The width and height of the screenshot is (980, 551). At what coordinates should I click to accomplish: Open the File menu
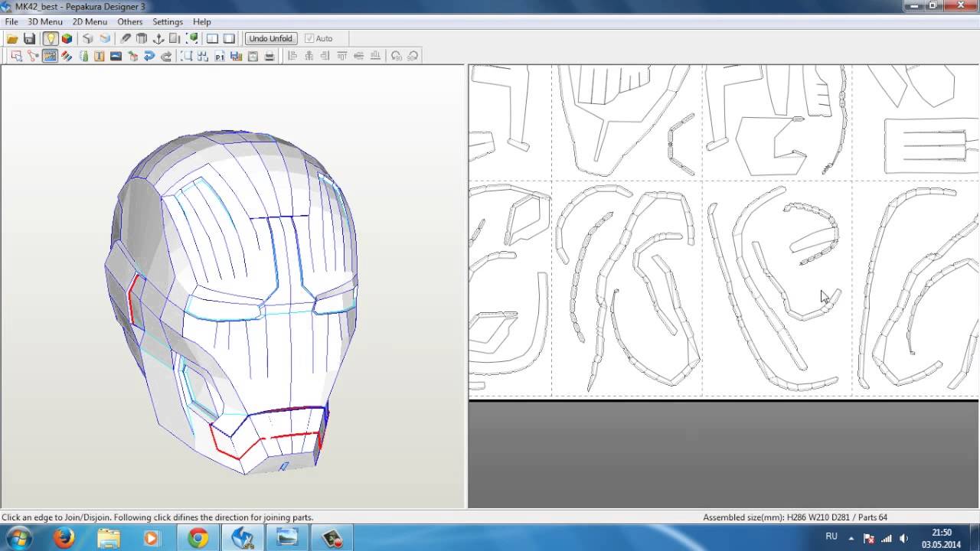tap(11, 22)
